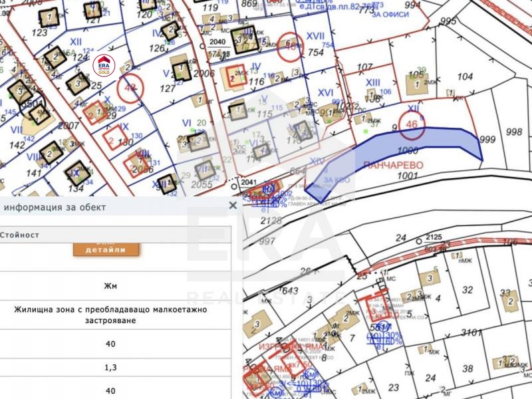Click the red-outlined building on parcel IV
The width and height of the screenshot is (532, 399).
pos(236,77)
